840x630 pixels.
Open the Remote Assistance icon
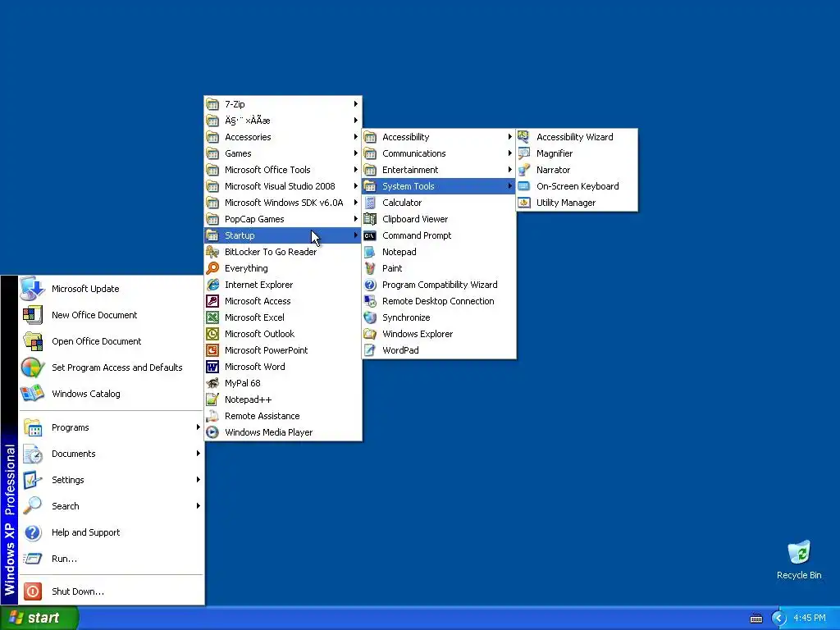point(212,416)
